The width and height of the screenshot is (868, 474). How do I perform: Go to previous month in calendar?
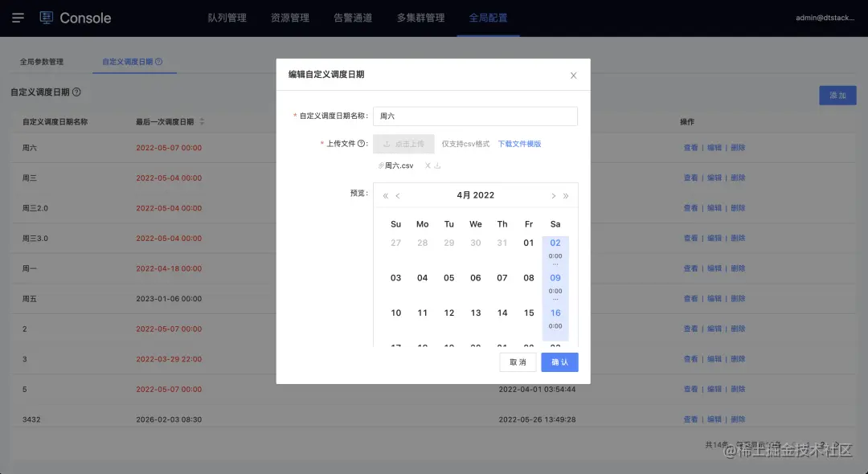click(398, 196)
